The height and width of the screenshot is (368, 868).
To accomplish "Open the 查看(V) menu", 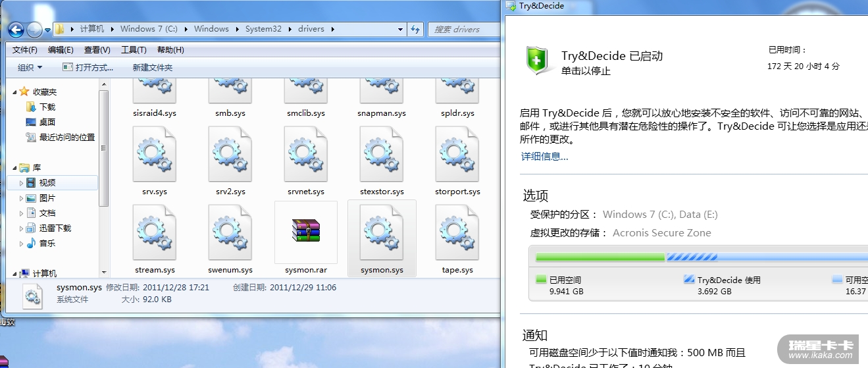I will [97, 50].
